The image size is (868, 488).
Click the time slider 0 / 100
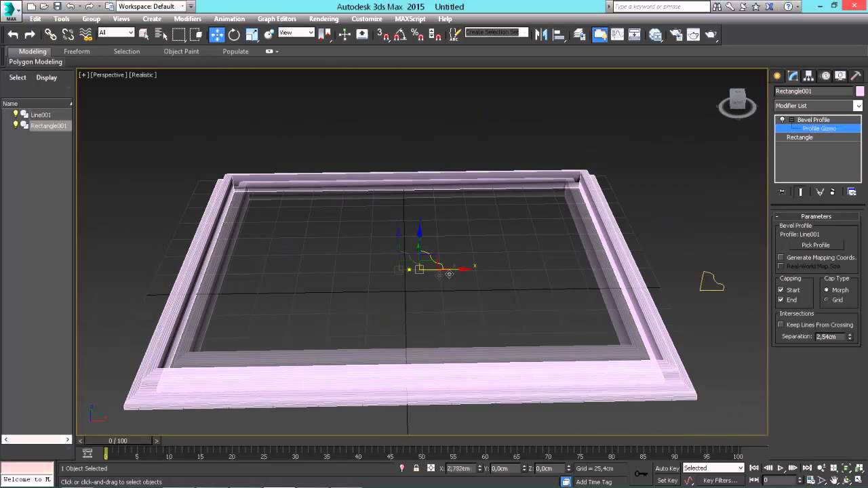(117, 441)
